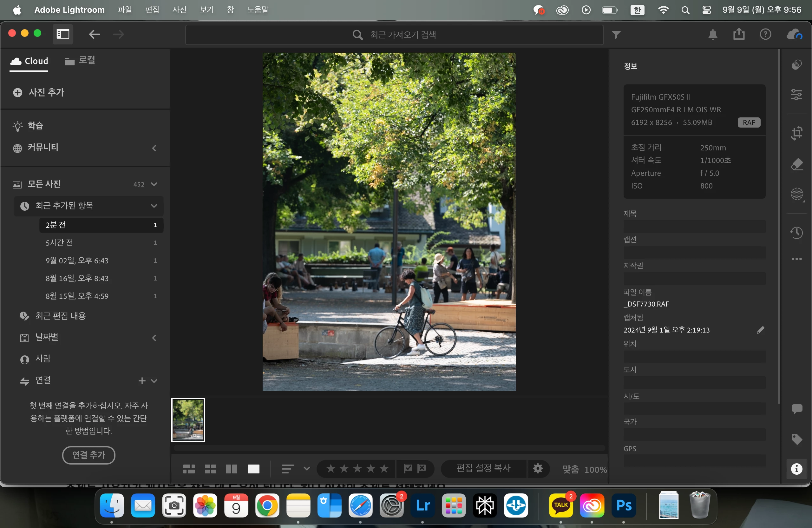Flag photo as rejected

(422, 468)
